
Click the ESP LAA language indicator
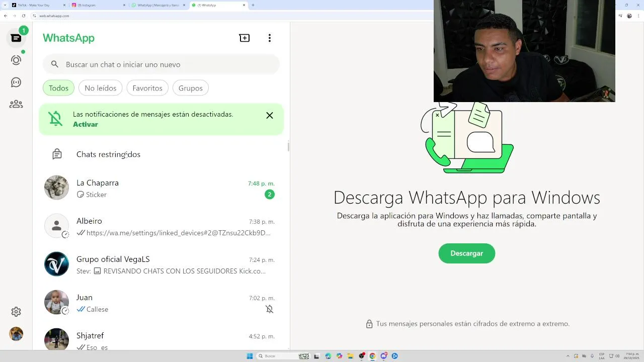coord(602,356)
